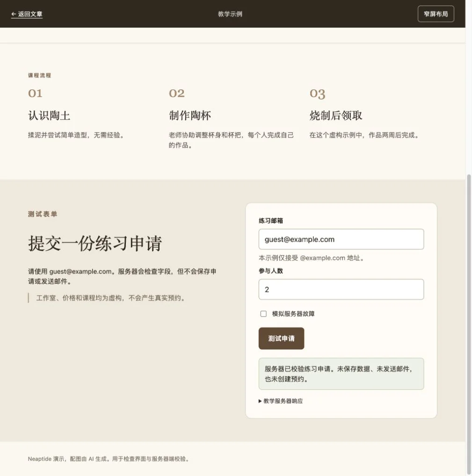This screenshot has width=472, height=476.
Task: Click the 服务器已校验练习申请 status message
Action: 341,374
